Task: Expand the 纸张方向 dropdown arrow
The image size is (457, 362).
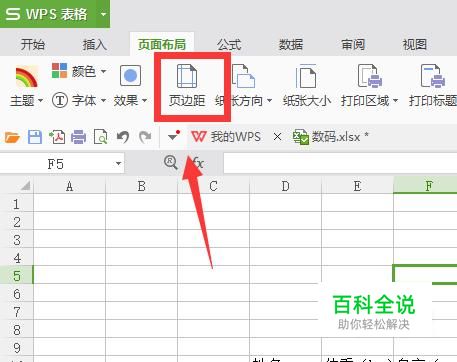Action: (x=269, y=100)
